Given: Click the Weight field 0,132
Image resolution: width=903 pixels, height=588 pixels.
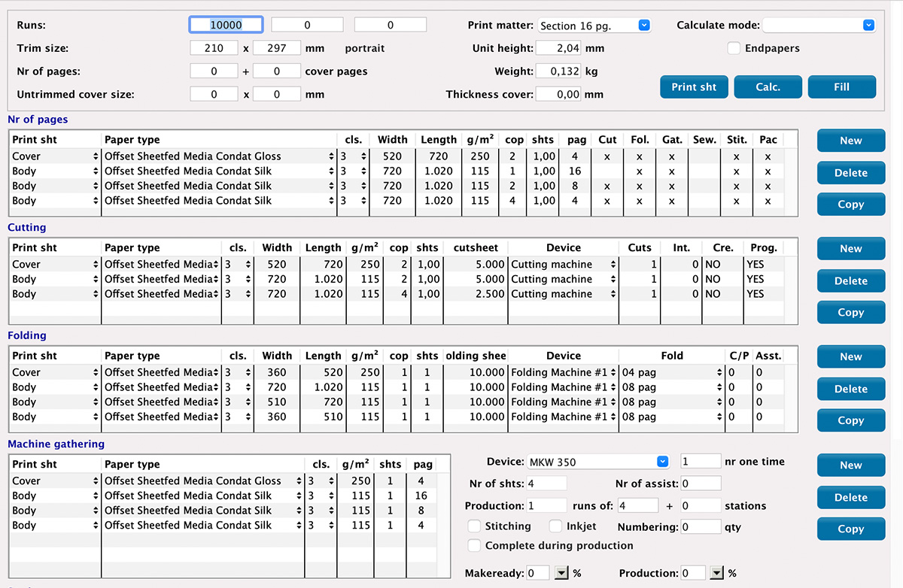Looking at the screenshot, I should 558,71.
